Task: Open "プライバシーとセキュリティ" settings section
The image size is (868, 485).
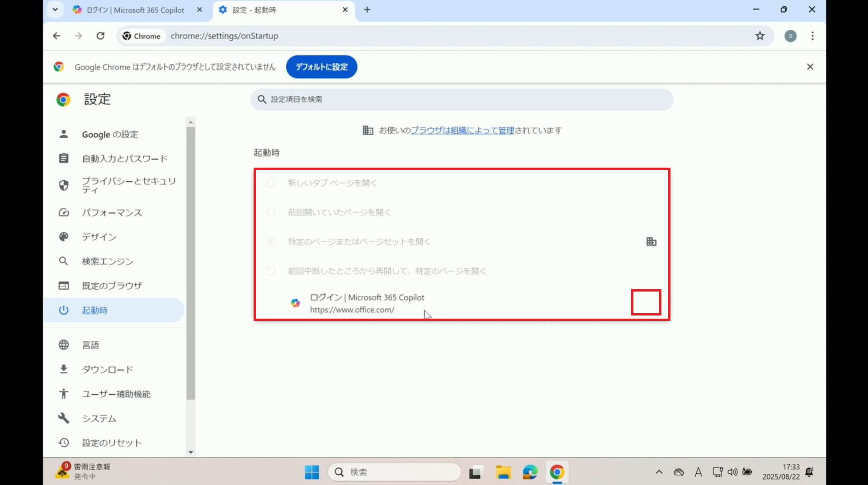Action: [x=128, y=185]
